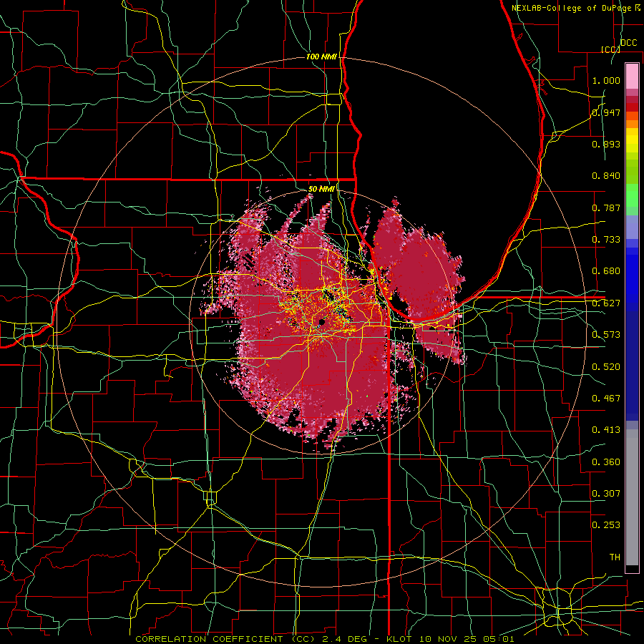The width and height of the screenshot is (644, 644).
Task: Click the NEXLAB-College of DuPage label
Action: (x=572, y=8)
